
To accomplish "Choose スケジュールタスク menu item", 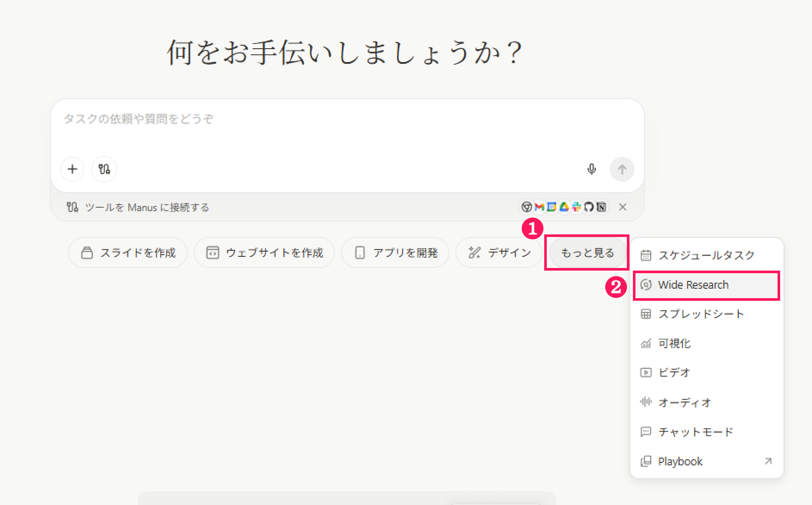I will point(706,256).
